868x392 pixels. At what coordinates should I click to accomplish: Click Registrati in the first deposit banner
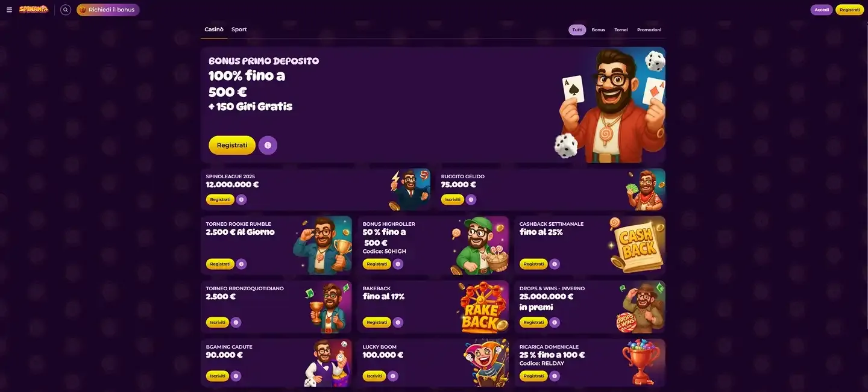point(232,145)
